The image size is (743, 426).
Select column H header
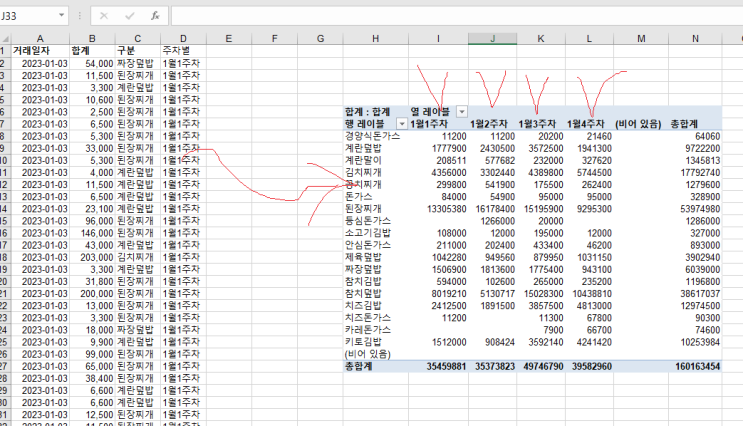[x=376, y=38]
